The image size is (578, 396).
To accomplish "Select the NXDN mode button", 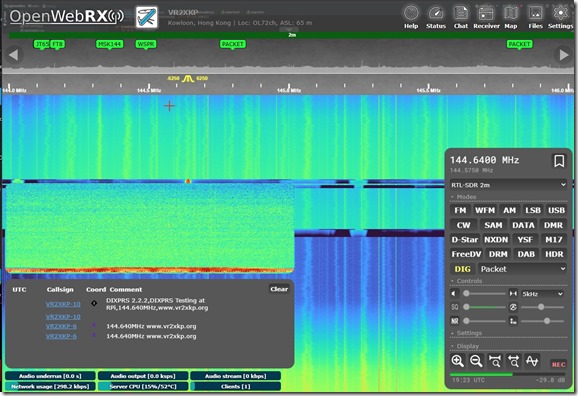I will pyautogui.click(x=496, y=240).
